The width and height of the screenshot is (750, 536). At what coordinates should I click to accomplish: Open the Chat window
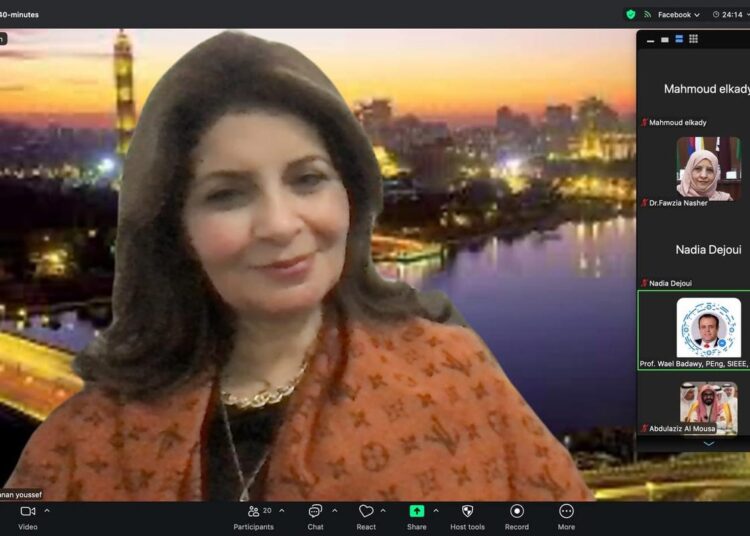pos(315,515)
